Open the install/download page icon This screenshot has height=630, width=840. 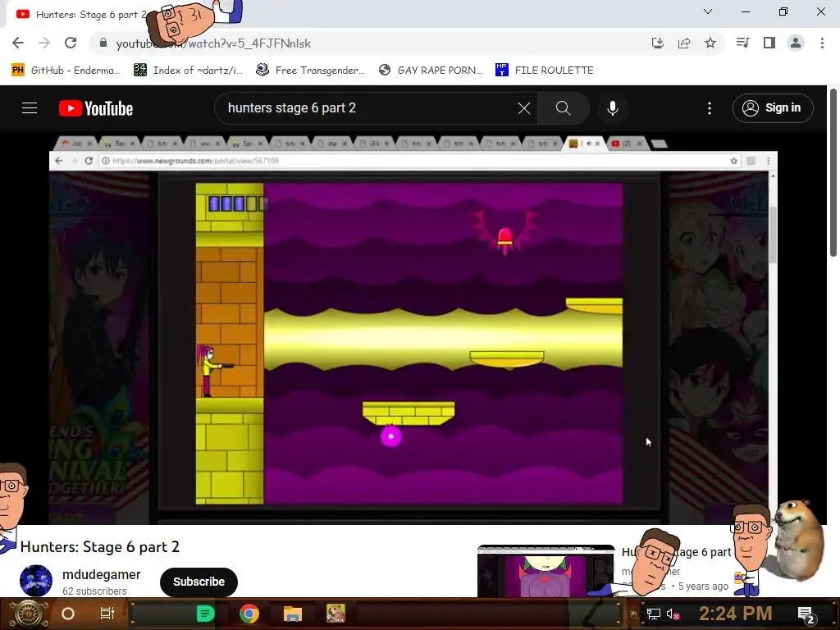[x=657, y=43]
